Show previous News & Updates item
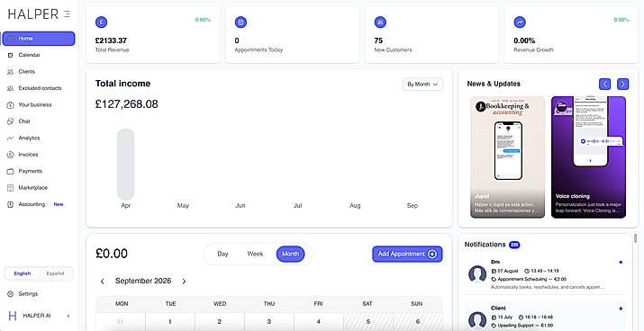 [604, 84]
